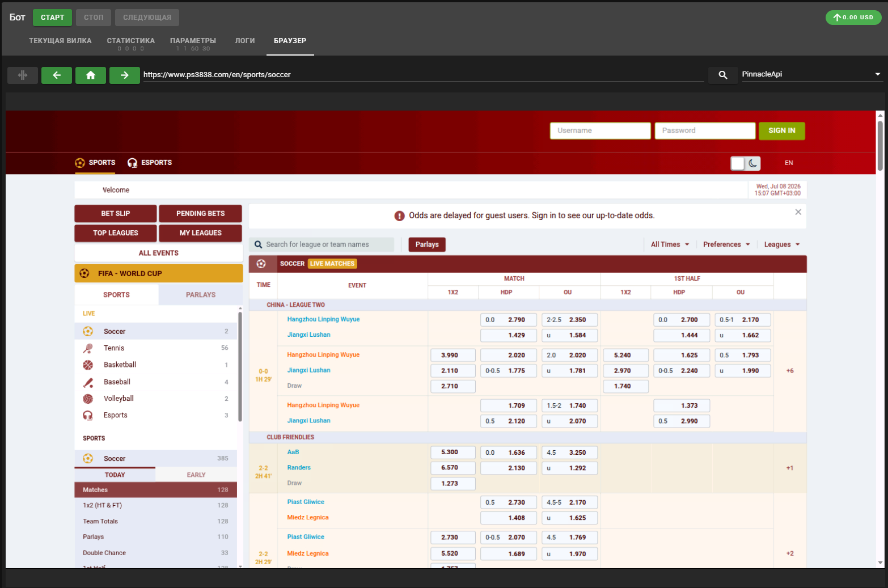Image resolution: width=888 pixels, height=588 pixels.
Task: Expand the Preferences dropdown
Action: click(726, 244)
